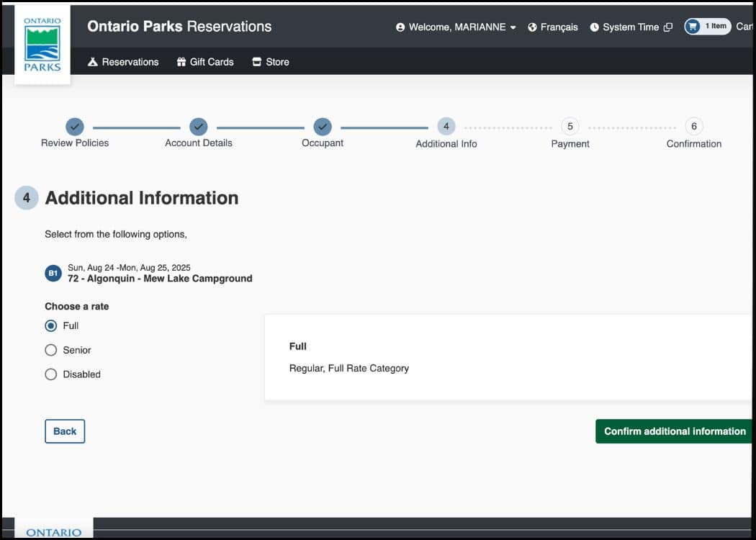756x540 pixels.
Task: Open the shopping cart icon
Action: [693, 27]
